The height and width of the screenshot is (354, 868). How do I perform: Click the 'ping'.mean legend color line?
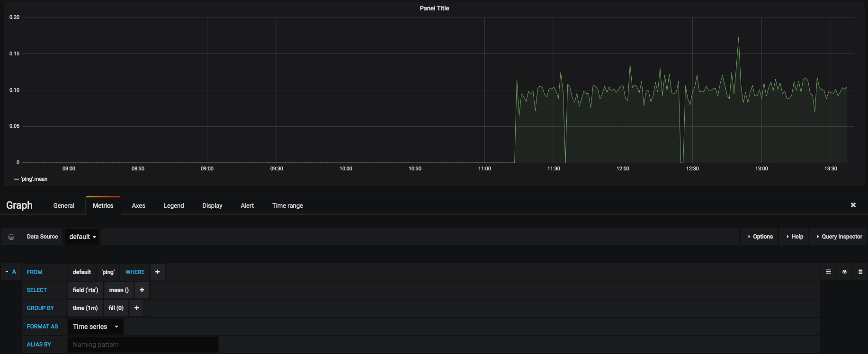click(17, 179)
